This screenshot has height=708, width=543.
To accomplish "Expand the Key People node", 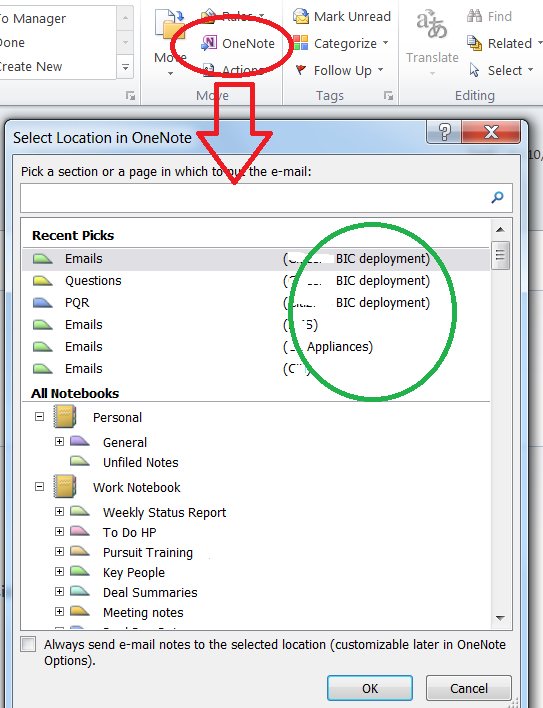I will [x=59, y=571].
